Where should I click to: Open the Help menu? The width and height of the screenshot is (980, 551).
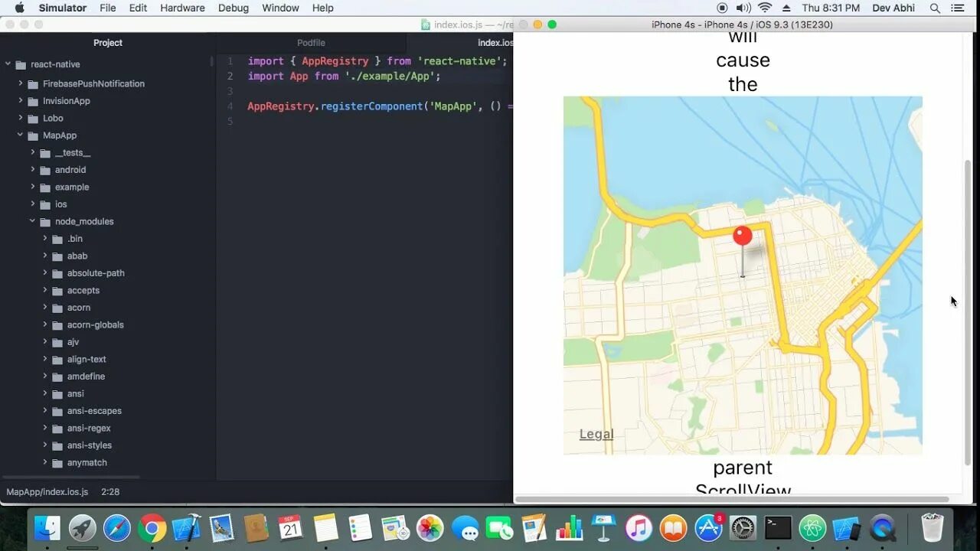click(x=323, y=8)
